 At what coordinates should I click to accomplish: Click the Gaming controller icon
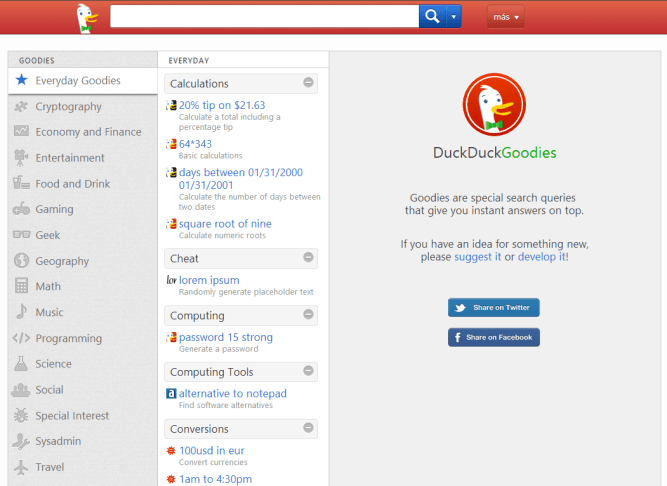tap(21, 208)
